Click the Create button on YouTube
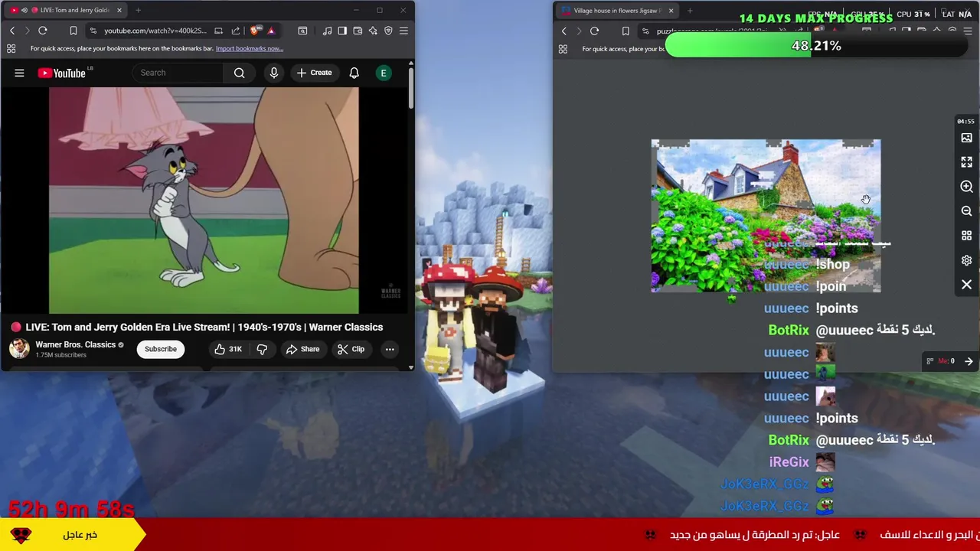This screenshot has width=980, height=551. point(314,73)
